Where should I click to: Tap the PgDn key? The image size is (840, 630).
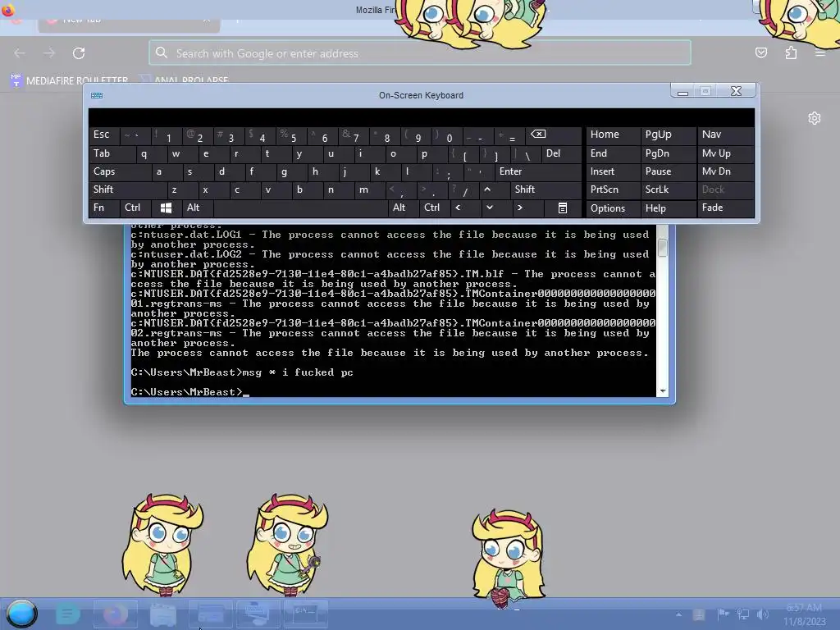[668, 153]
